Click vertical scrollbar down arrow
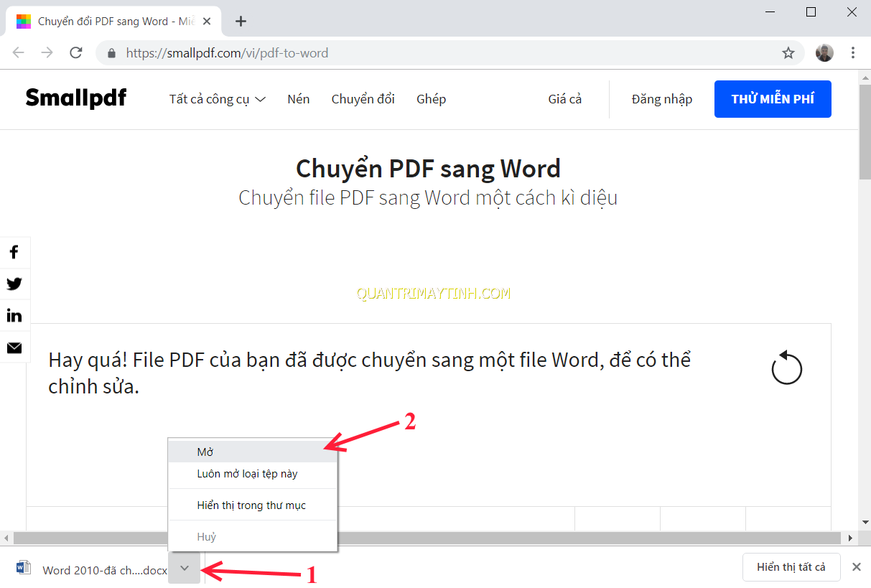Screen dimensions: 871x588 (x=865, y=523)
